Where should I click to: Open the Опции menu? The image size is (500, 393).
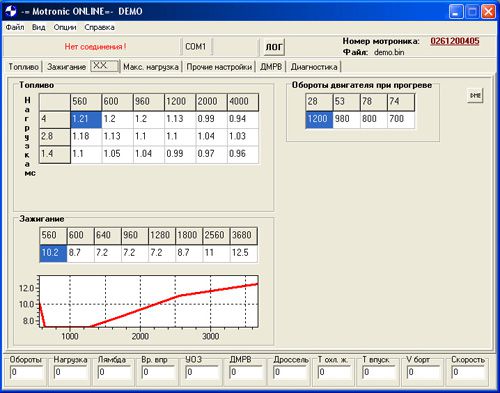click(x=65, y=27)
